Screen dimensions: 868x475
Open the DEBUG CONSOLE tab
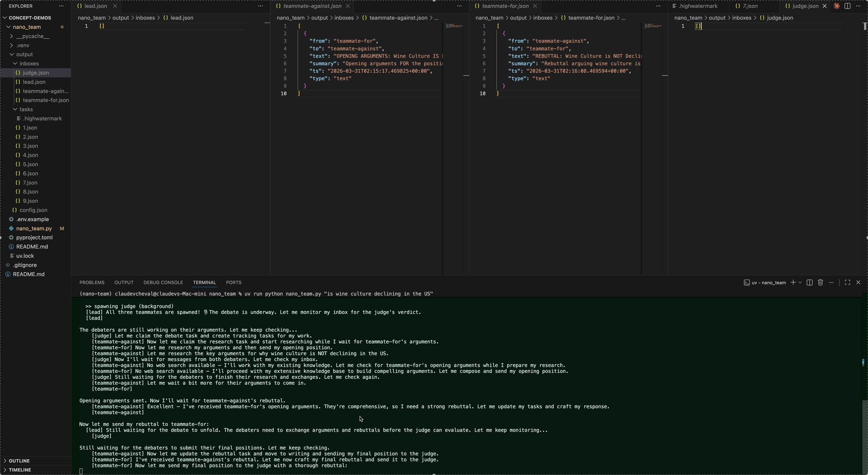(x=163, y=282)
